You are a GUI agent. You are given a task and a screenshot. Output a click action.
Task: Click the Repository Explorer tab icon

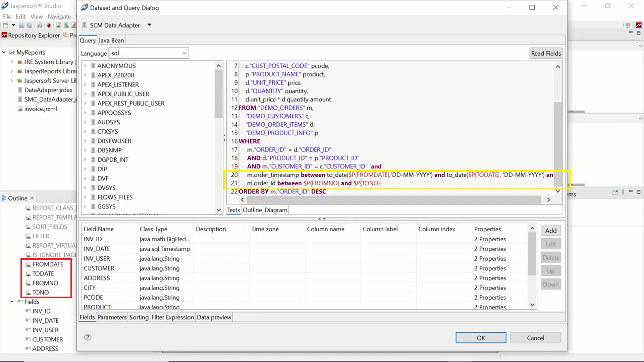pyautogui.click(x=4, y=35)
